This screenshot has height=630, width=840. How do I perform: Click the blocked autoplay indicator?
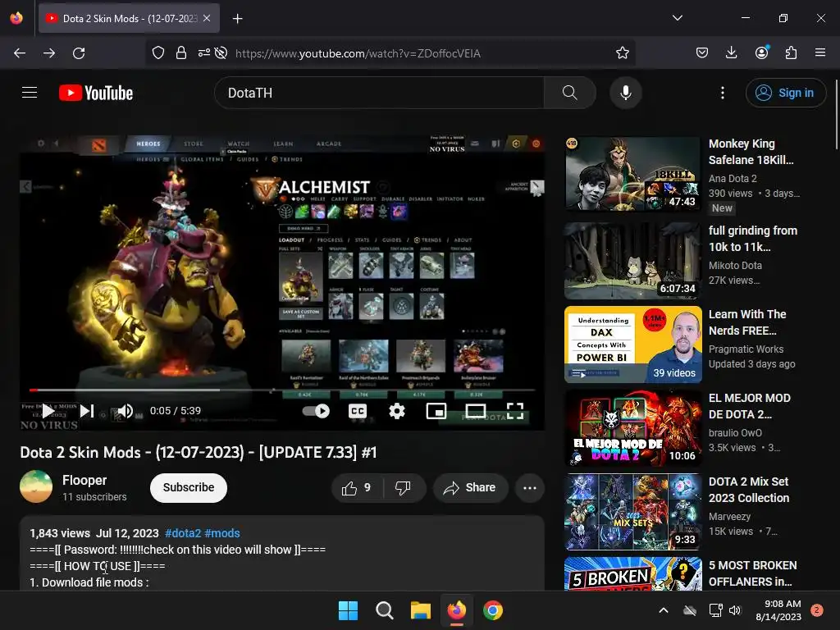coord(221,53)
